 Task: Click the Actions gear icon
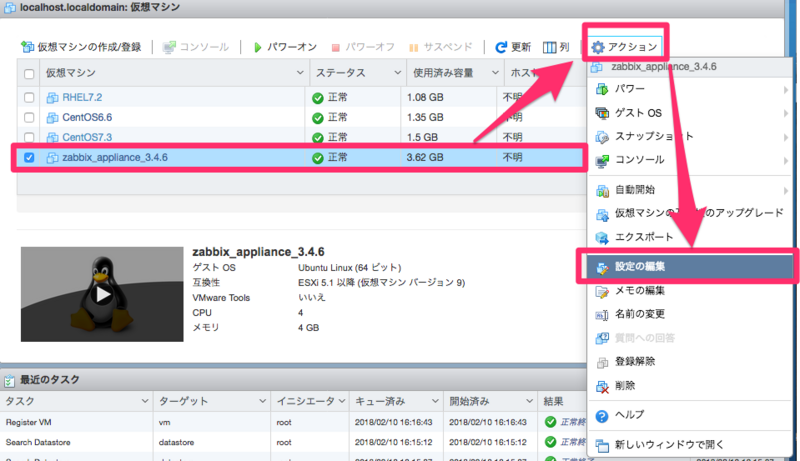point(597,47)
